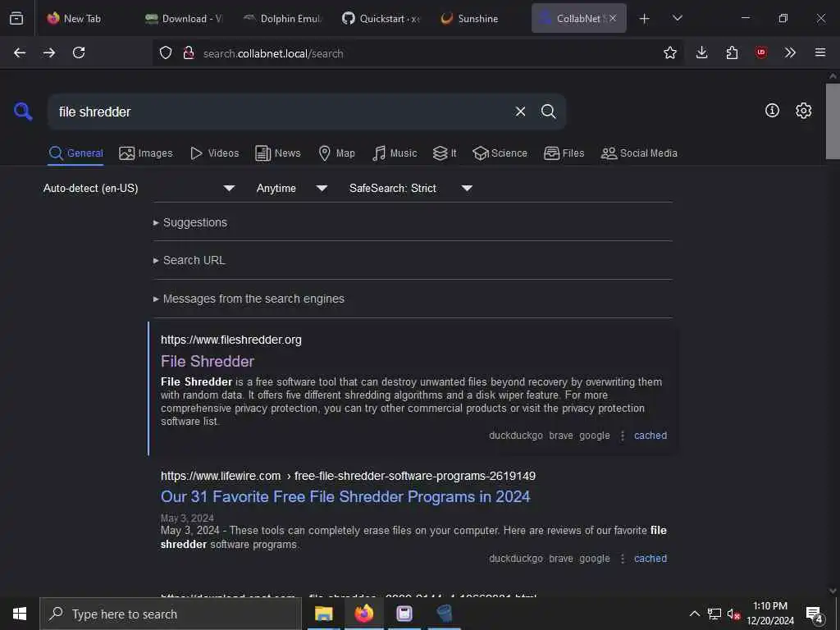Click the Firefox taskbar icon

pyautogui.click(x=363, y=614)
